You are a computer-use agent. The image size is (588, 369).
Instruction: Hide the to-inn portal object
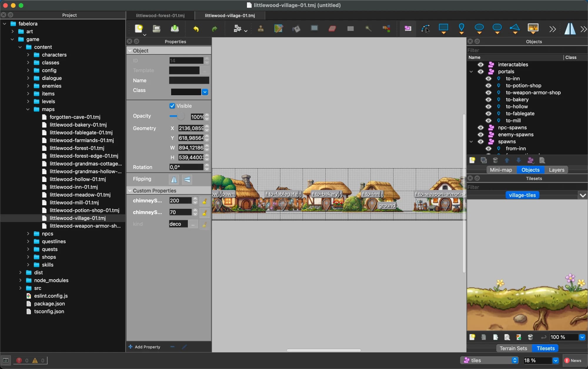488,79
